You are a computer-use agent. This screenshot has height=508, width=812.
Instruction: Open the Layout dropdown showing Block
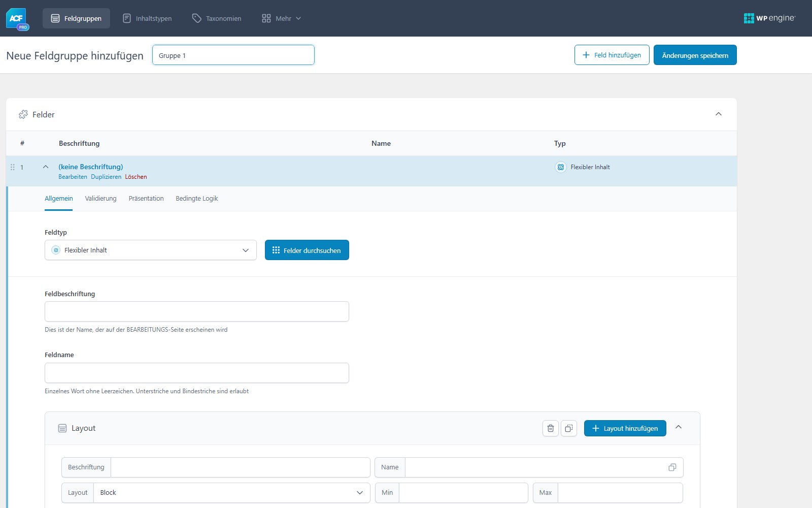[232, 493]
